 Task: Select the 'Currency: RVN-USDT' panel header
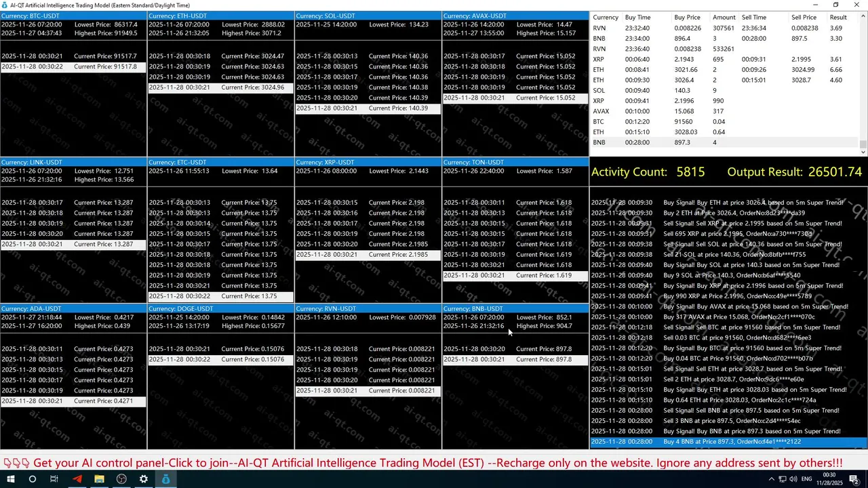tap(368, 308)
